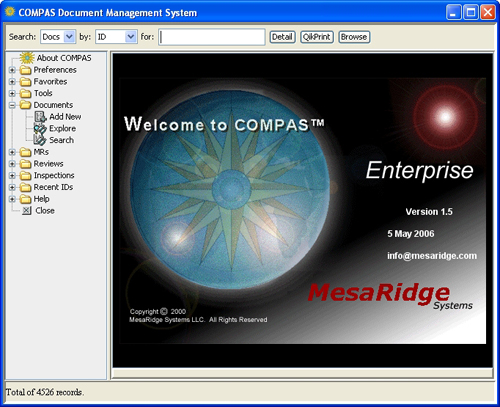Select the Help tree item
500x407 pixels.
tap(41, 199)
